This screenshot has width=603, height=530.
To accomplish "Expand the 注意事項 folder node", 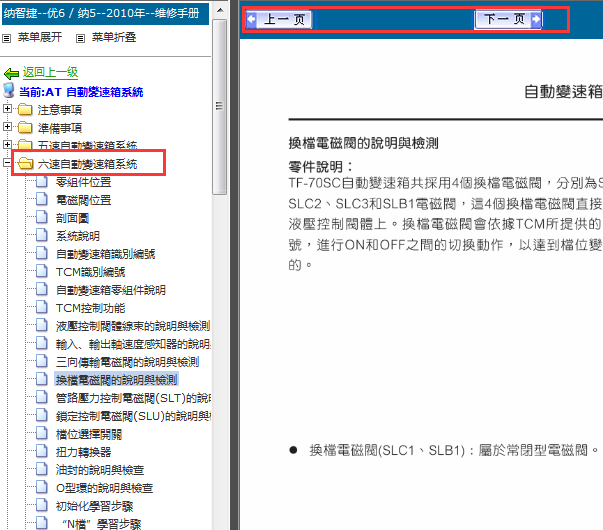I will (7, 109).
